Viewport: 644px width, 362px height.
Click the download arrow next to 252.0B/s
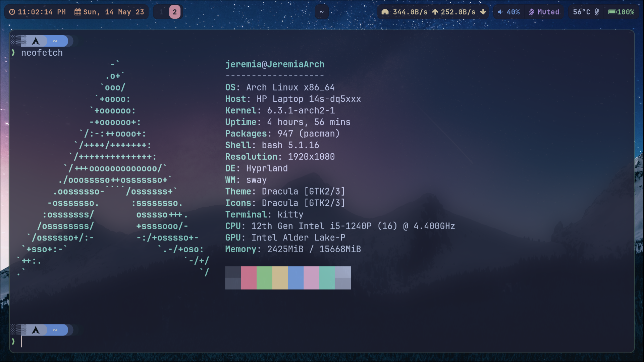click(483, 12)
